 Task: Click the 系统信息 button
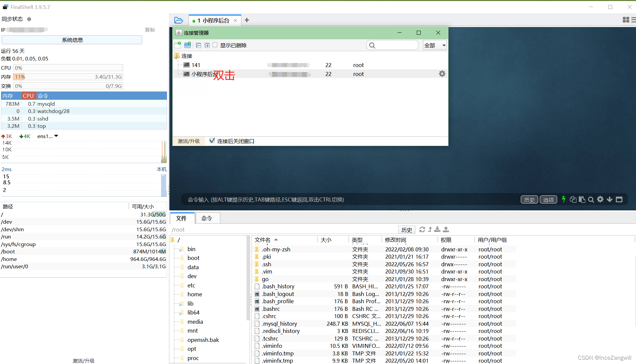coord(72,40)
